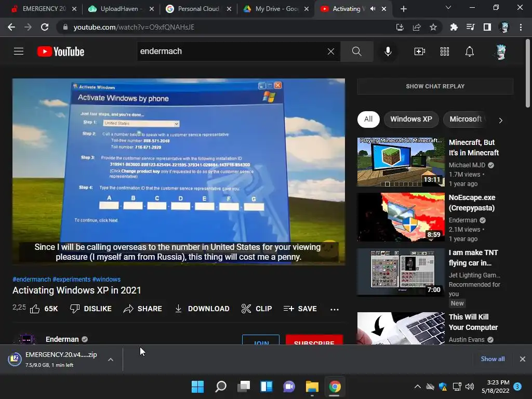
Task: Select the Windows XP filter chip
Action: tap(411, 119)
